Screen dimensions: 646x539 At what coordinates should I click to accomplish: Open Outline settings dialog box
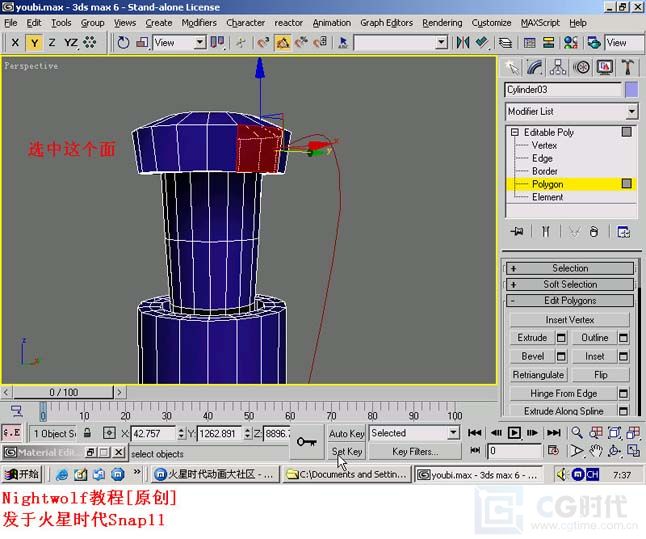click(x=623, y=338)
